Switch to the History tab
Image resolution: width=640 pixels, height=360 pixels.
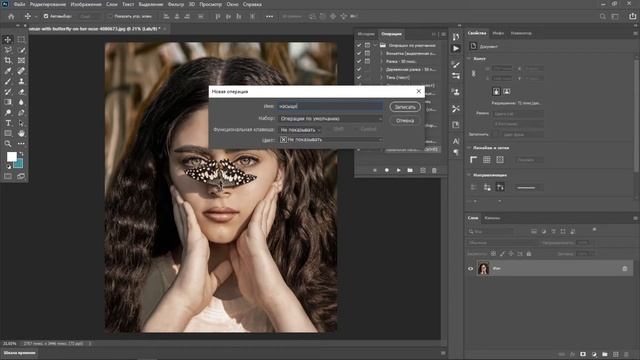point(366,34)
